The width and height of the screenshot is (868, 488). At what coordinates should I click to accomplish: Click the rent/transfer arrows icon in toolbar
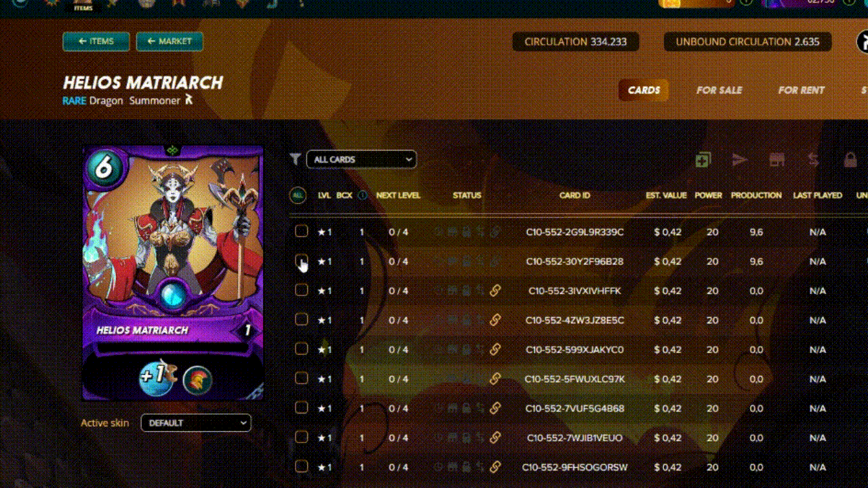(x=813, y=160)
